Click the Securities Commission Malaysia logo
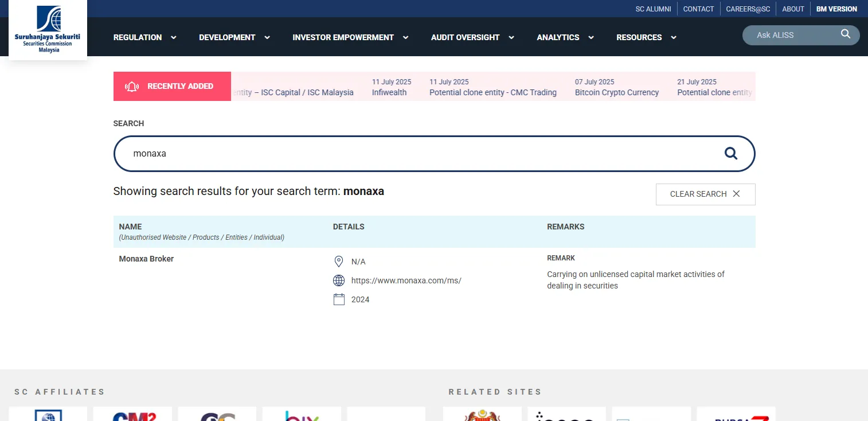Image resolution: width=868 pixels, height=421 pixels. point(48,29)
